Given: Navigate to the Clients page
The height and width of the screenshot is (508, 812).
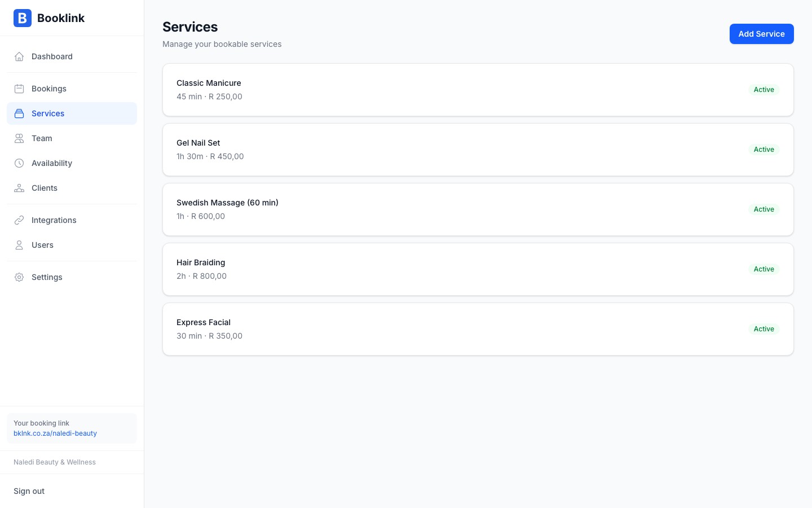Looking at the screenshot, I should 44,188.
